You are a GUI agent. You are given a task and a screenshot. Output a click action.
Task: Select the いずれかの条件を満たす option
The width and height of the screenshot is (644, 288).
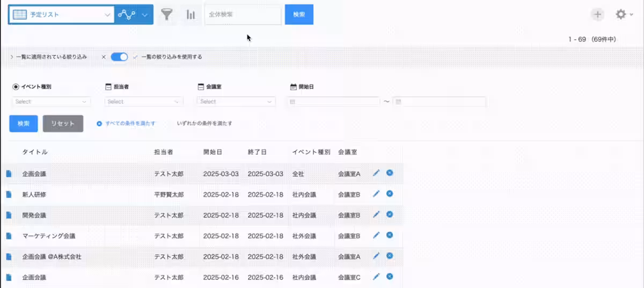(x=204, y=124)
